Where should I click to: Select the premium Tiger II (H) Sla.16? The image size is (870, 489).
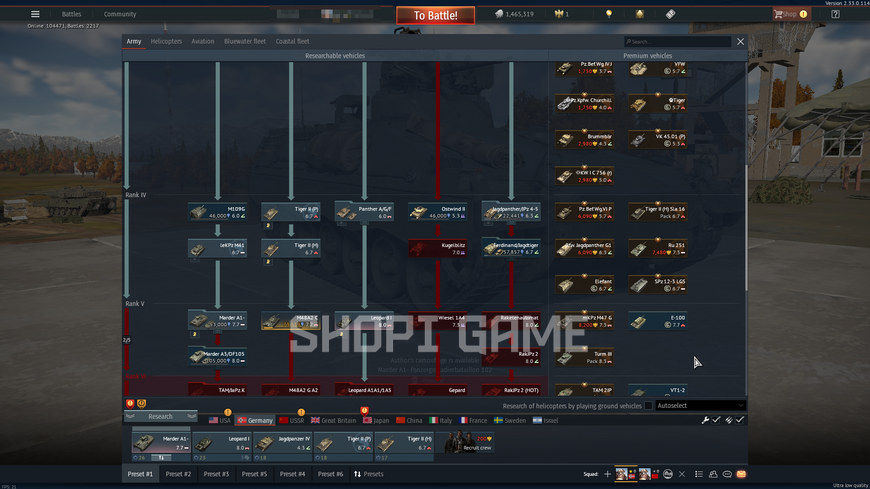tap(657, 212)
